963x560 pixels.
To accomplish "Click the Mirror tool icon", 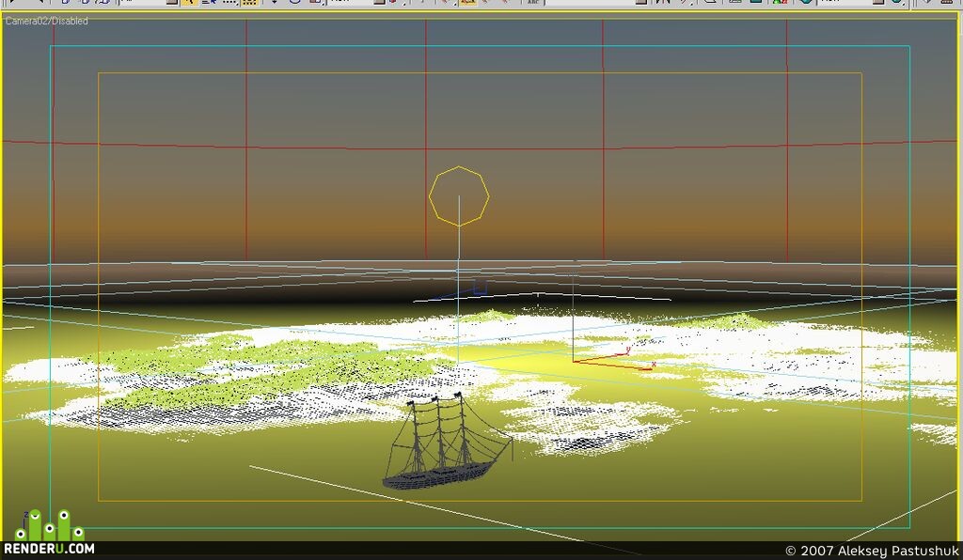I will (663, 3).
